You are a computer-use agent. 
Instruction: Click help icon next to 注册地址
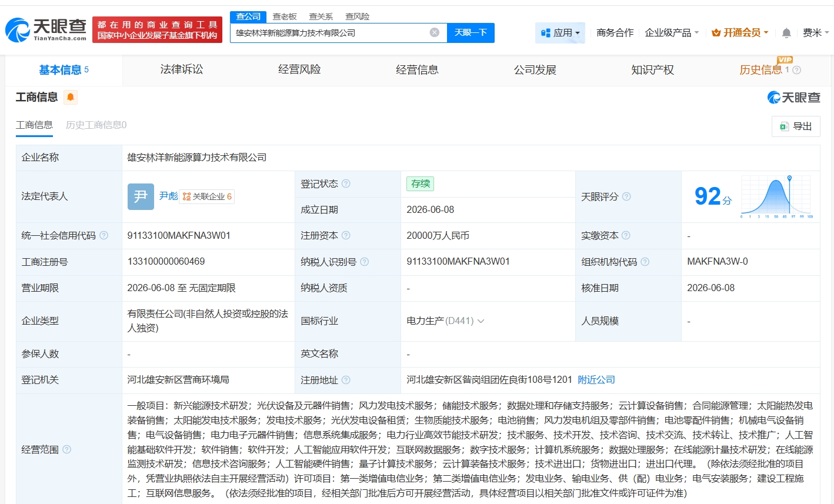[x=346, y=380]
